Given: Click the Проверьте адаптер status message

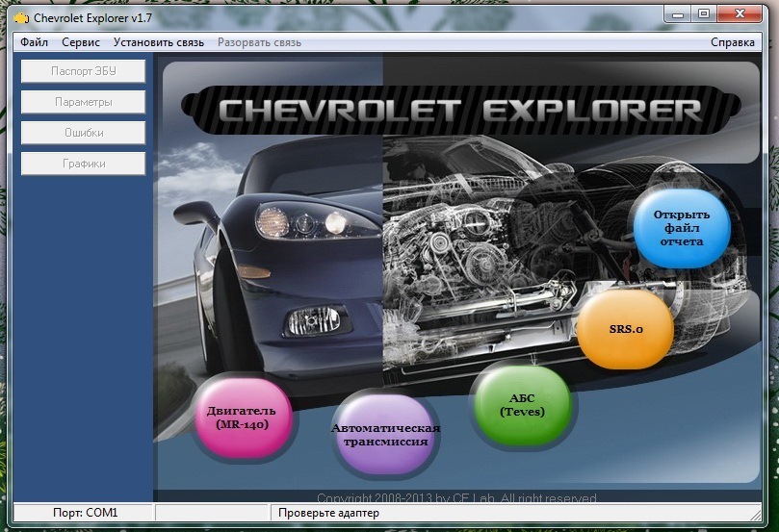Looking at the screenshot, I should (328, 513).
